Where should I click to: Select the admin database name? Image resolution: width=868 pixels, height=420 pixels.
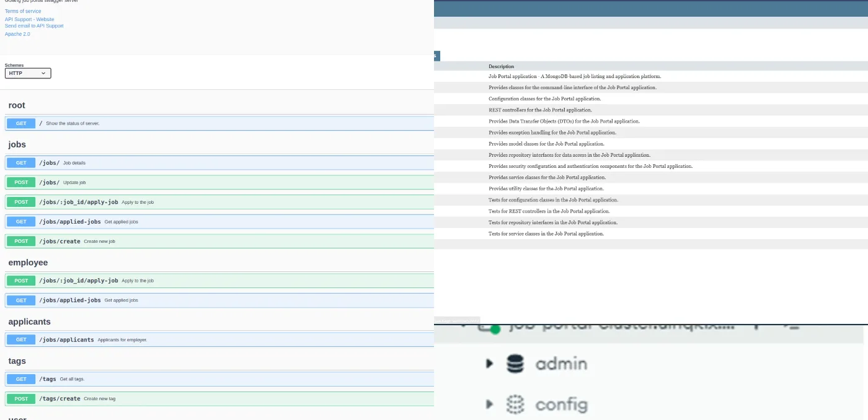point(561,364)
